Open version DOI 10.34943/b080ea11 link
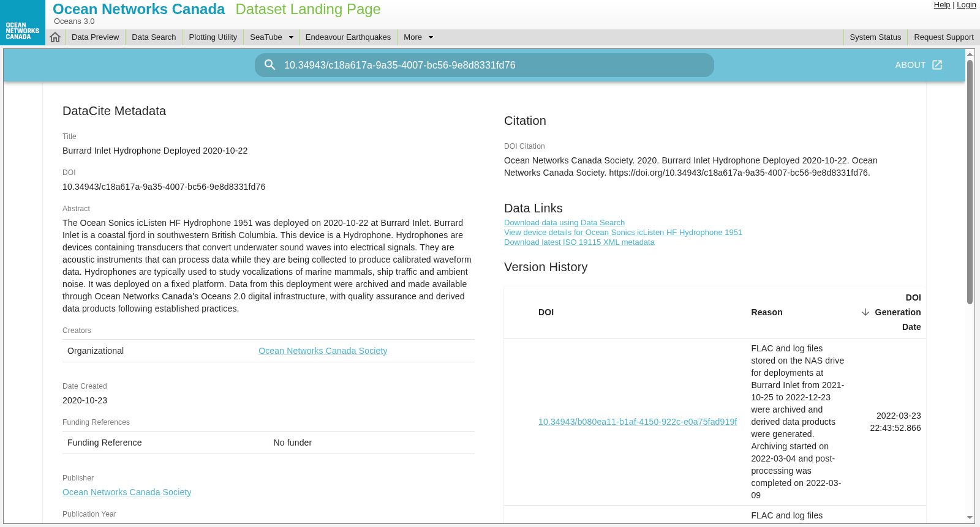The height and width of the screenshot is (527, 980). click(x=638, y=422)
